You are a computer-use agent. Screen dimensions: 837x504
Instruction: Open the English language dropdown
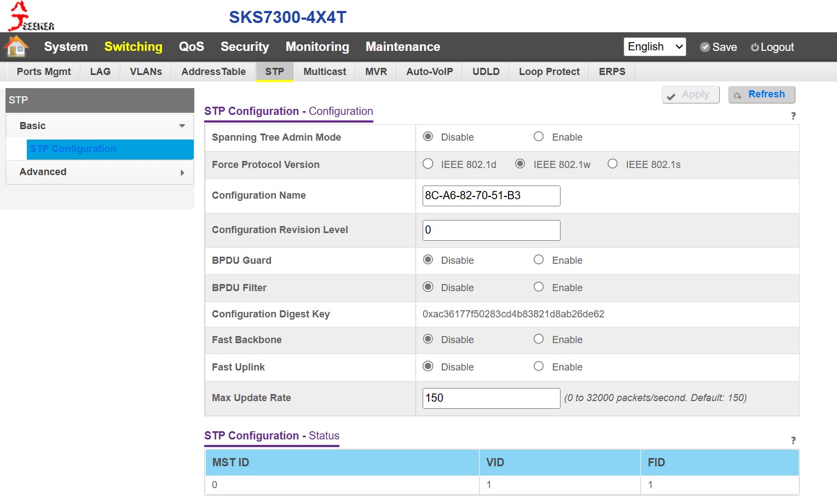655,47
